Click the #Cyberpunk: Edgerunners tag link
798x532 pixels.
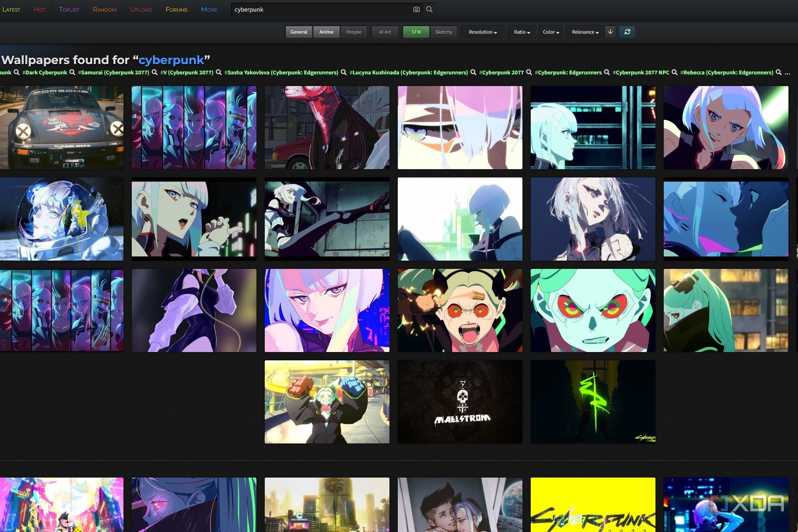(x=568, y=72)
